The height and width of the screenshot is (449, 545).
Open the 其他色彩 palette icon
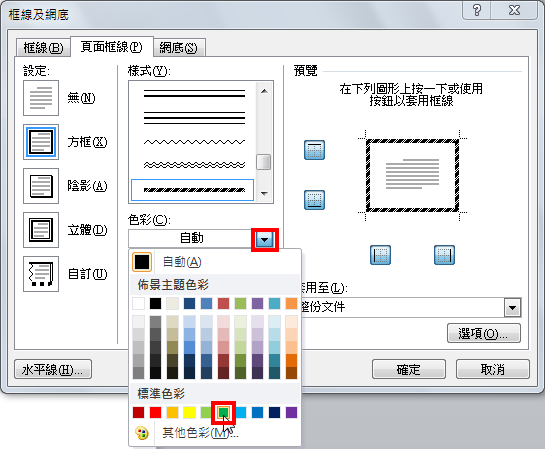142,433
